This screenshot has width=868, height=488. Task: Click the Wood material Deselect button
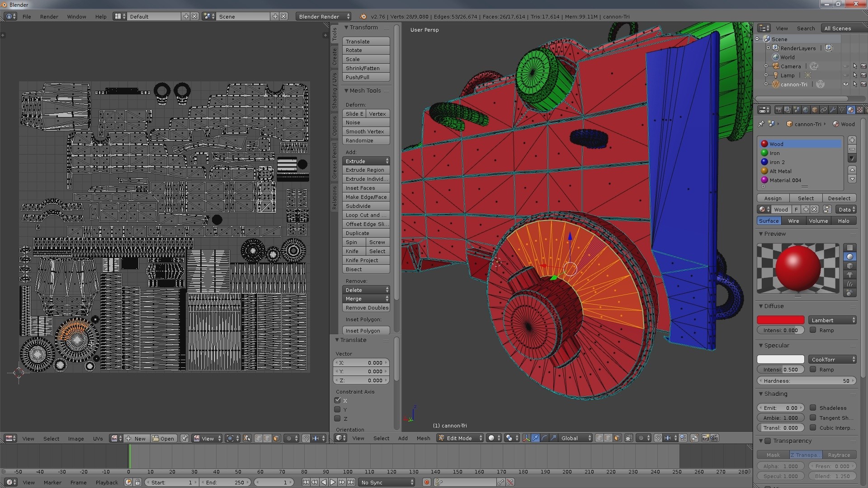tap(839, 197)
